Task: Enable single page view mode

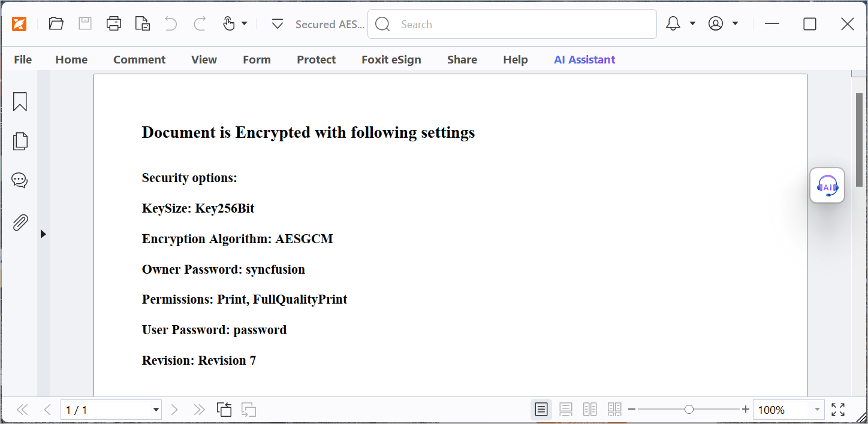Action: click(541, 410)
